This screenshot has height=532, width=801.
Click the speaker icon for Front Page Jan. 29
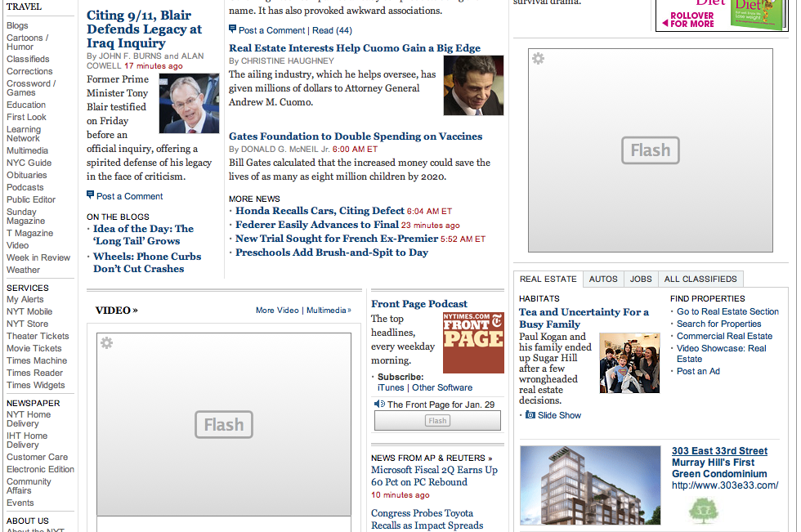[379, 404]
